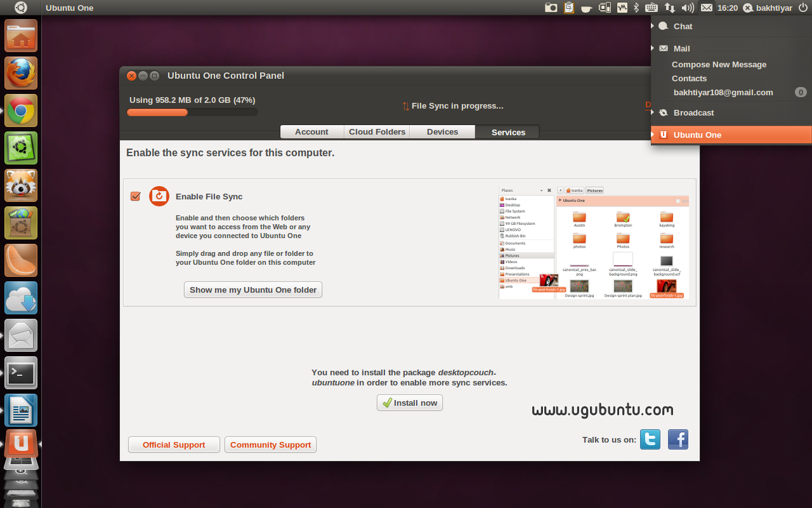812x508 pixels.
Task: Open Community Support link
Action: (270, 444)
